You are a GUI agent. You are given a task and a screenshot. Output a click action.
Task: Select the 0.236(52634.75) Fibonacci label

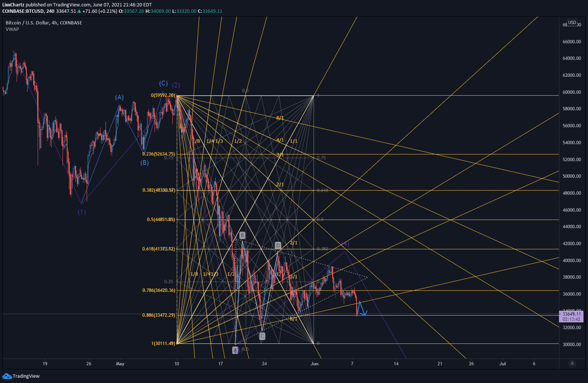pyautogui.click(x=159, y=154)
